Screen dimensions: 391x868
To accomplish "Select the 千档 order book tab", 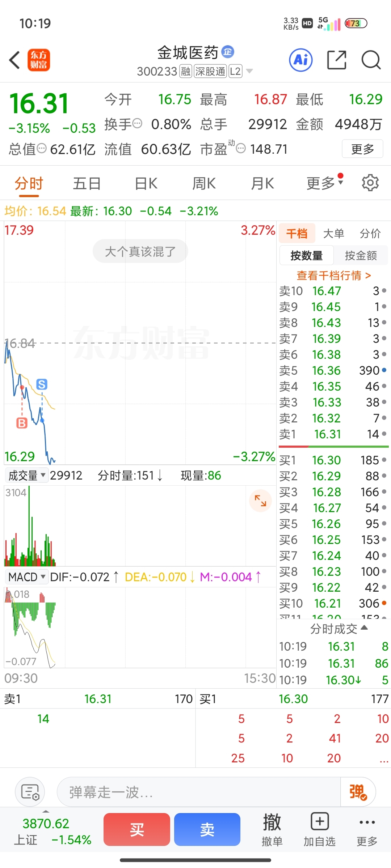I will tap(297, 233).
